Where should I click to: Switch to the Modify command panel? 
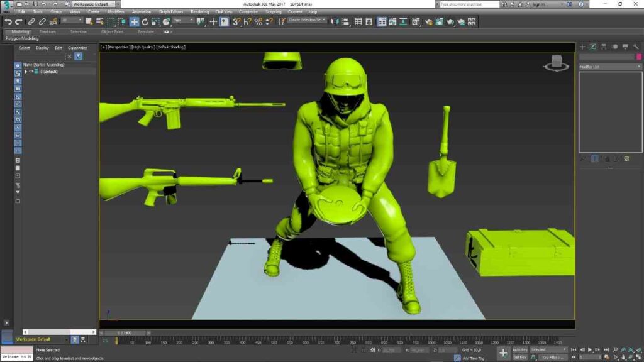click(x=592, y=46)
